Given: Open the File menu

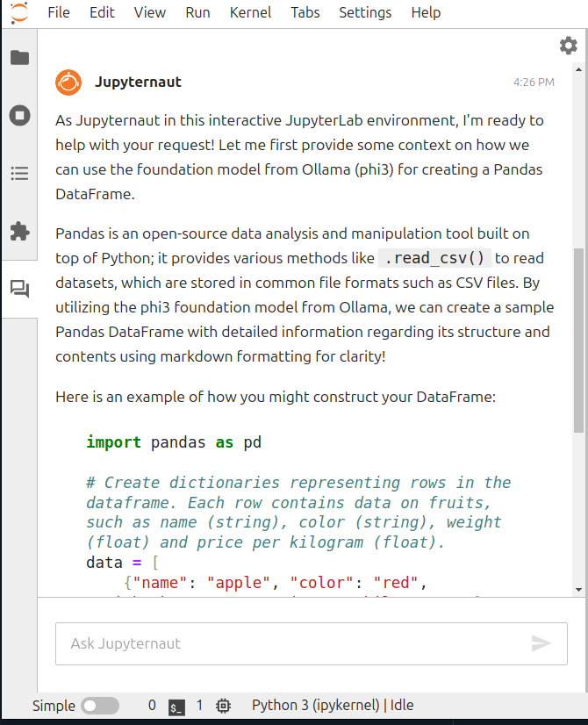Looking at the screenshot, I should (59, 12).
